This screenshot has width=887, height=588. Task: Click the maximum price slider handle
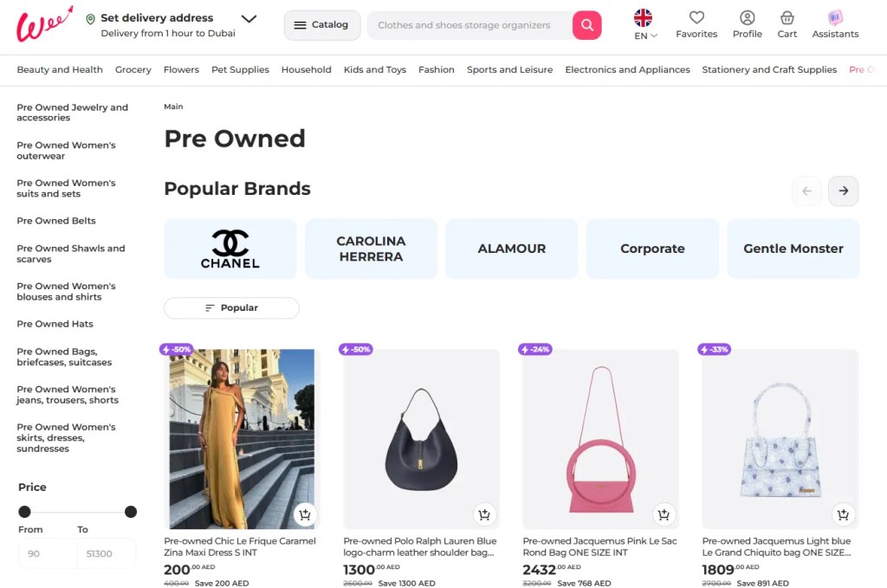131,512
